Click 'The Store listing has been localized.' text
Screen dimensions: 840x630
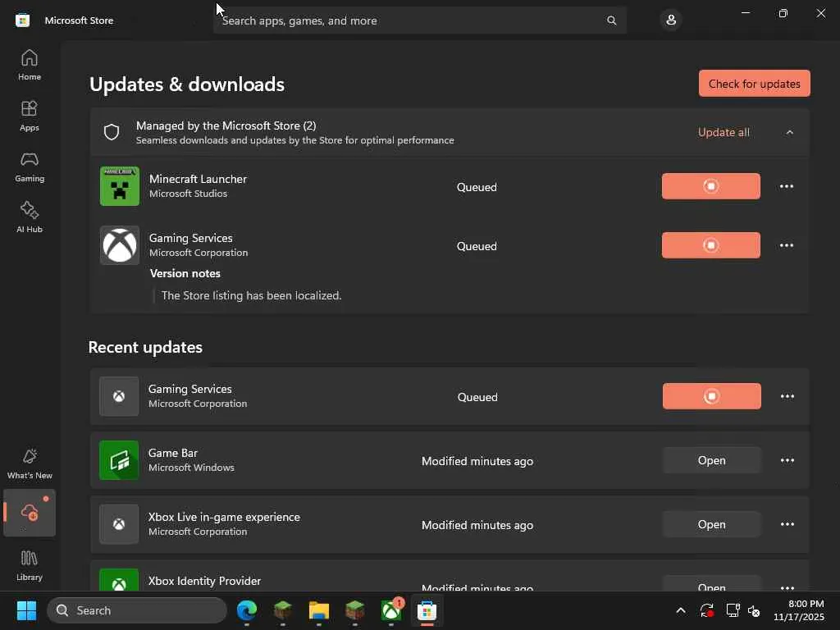[x=251, y=295]
